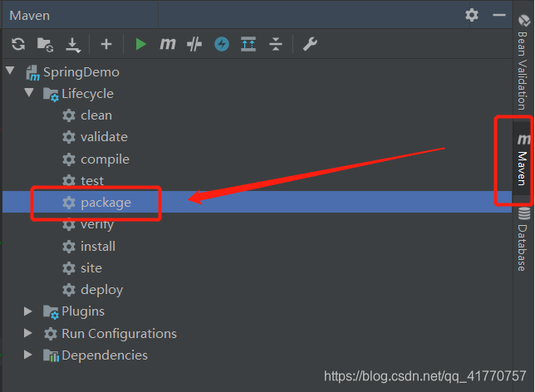Screen dimensions: 535x392
Task: Select the SpringDemo project
Action: pos(81,72)
